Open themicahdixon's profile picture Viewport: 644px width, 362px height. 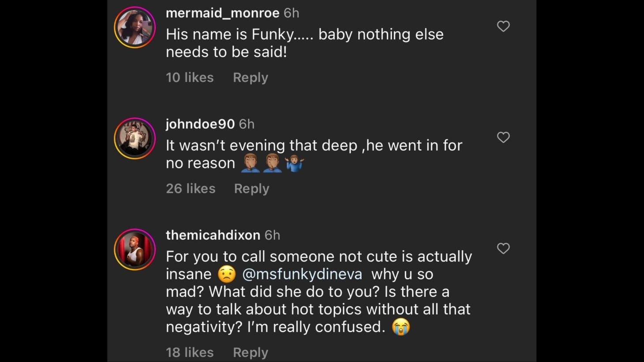click(135, 249)
